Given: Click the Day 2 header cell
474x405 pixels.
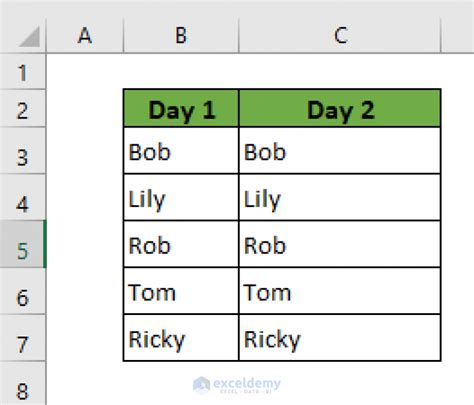Looking at the screenshot, I should pyautogui.click(x=340, y=108).
